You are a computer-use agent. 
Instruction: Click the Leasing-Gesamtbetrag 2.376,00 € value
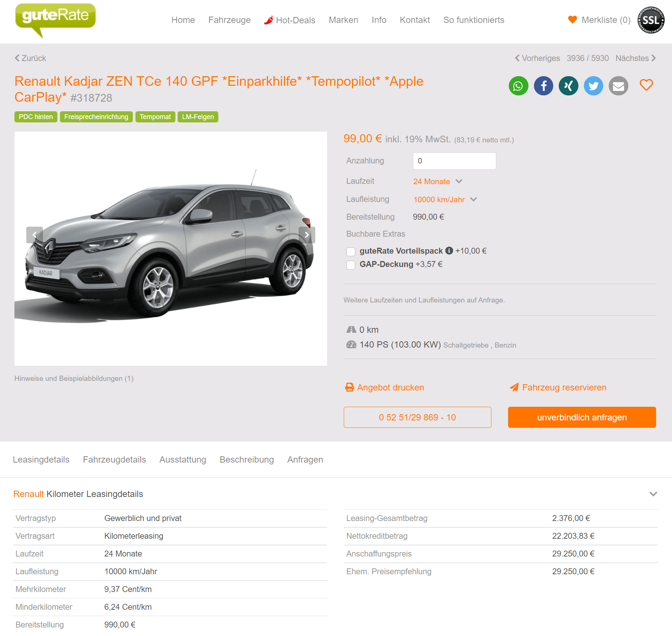571,518
